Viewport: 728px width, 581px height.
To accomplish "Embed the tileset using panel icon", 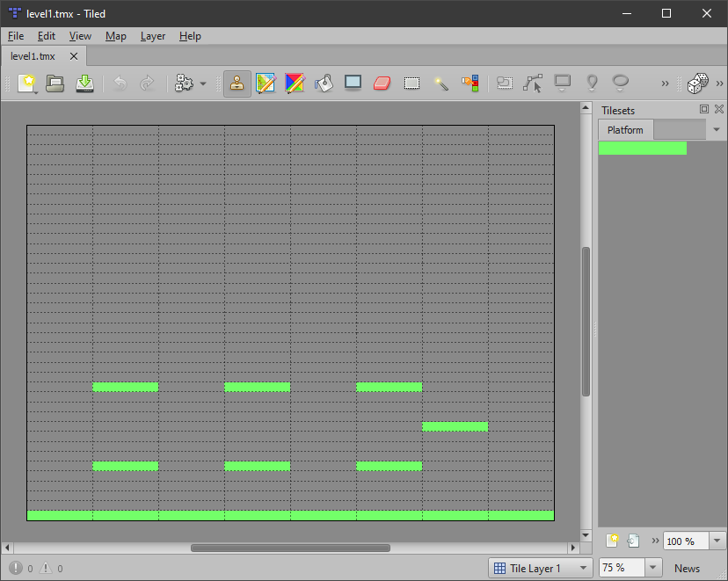I will (633, 541).
